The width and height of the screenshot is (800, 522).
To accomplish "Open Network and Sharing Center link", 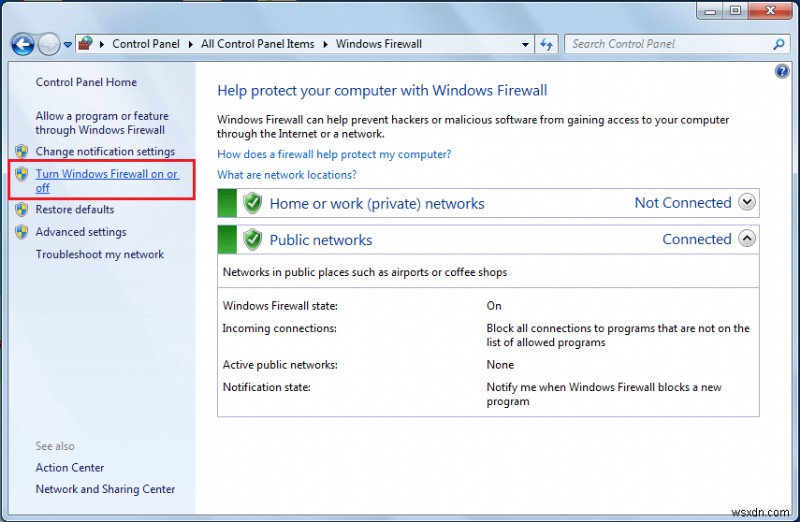I will coord(105,489).
